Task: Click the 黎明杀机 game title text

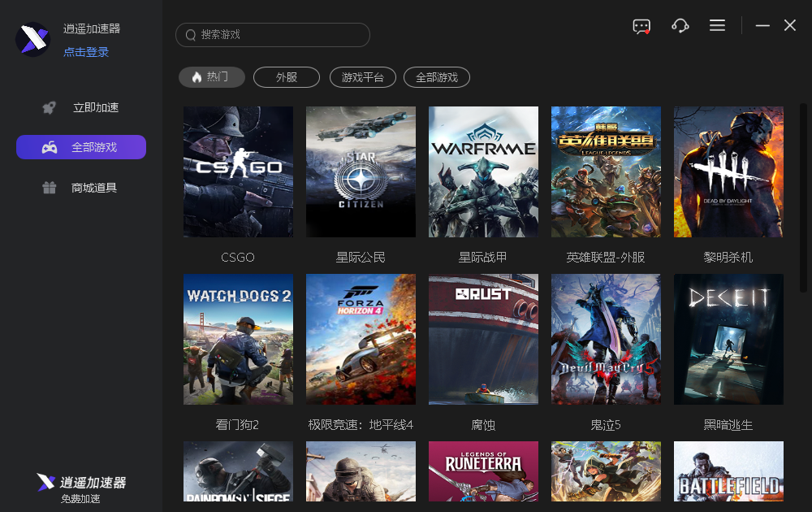Action: coord(728,258)
